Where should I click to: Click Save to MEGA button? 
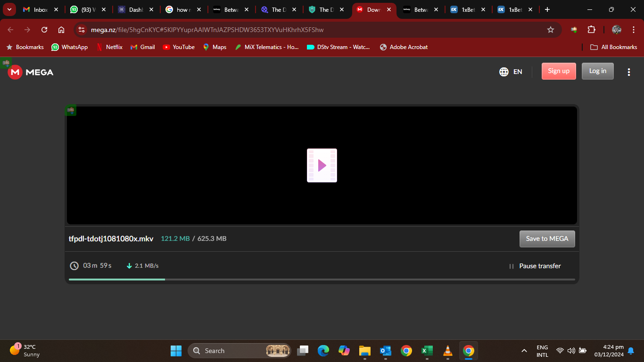coord(547,239)
